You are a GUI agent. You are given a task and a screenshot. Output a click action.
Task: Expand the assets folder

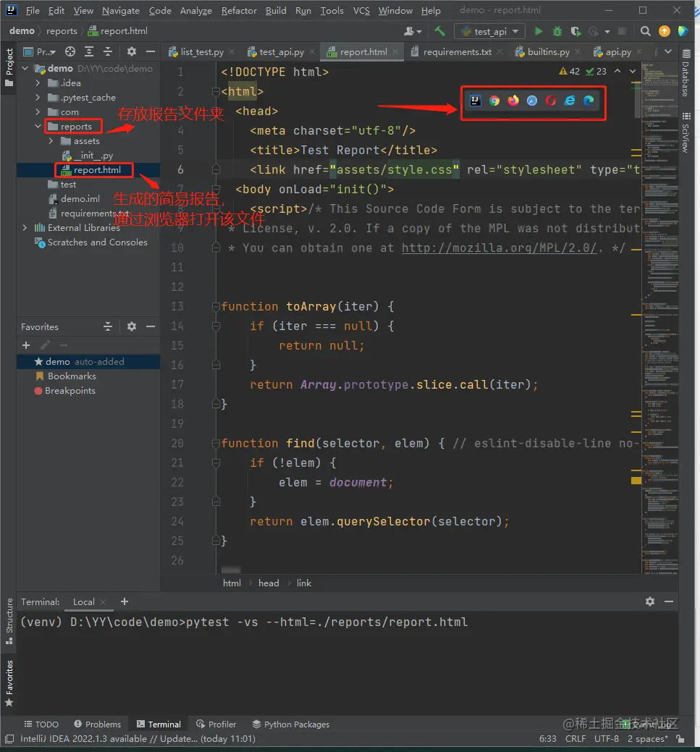coord(51,141)
